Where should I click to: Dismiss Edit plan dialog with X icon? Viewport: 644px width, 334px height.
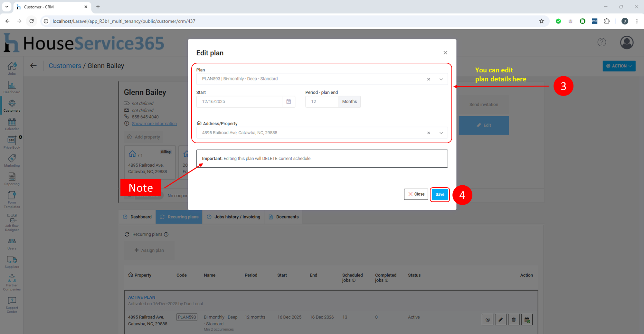(x=445, y=53)
